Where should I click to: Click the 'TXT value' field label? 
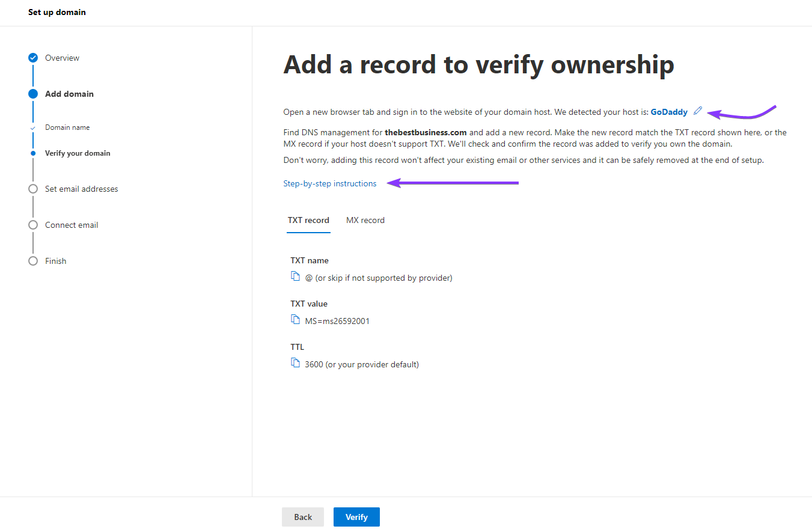309,304
